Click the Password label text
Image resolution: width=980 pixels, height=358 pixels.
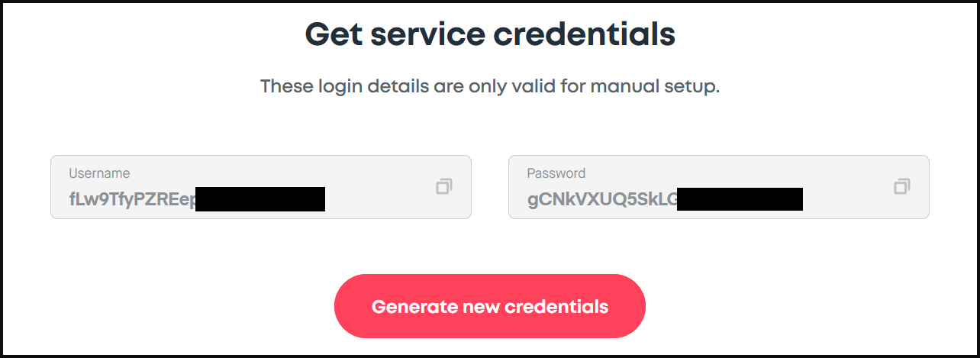pos(556,173)
